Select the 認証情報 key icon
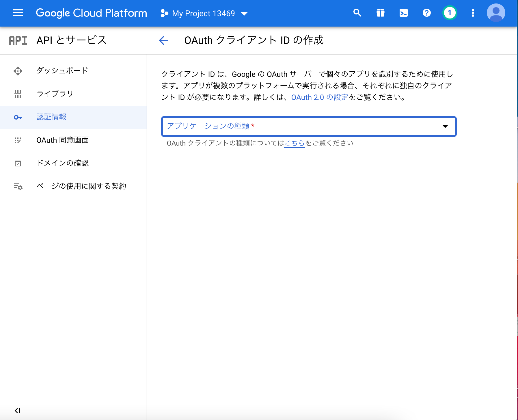This screenshot has width=518, height=420. 18,117
